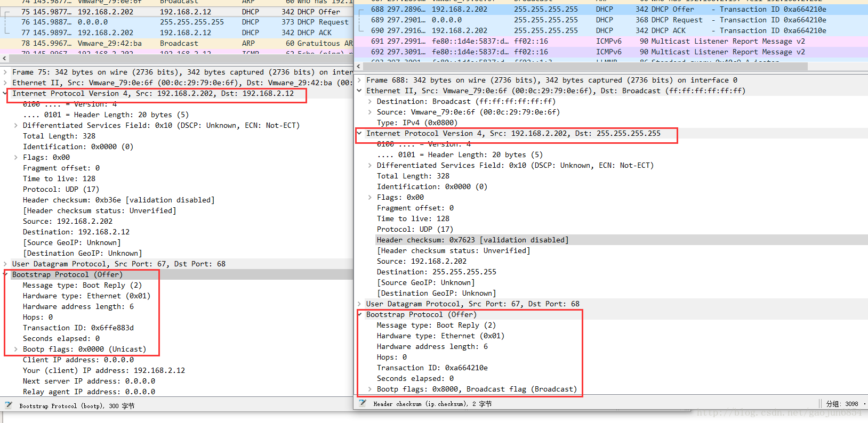Screen dimensions: 868x423
Task: Select Protocol: UDP (17) in Frame 688 pane
Action: coord(415,229)
